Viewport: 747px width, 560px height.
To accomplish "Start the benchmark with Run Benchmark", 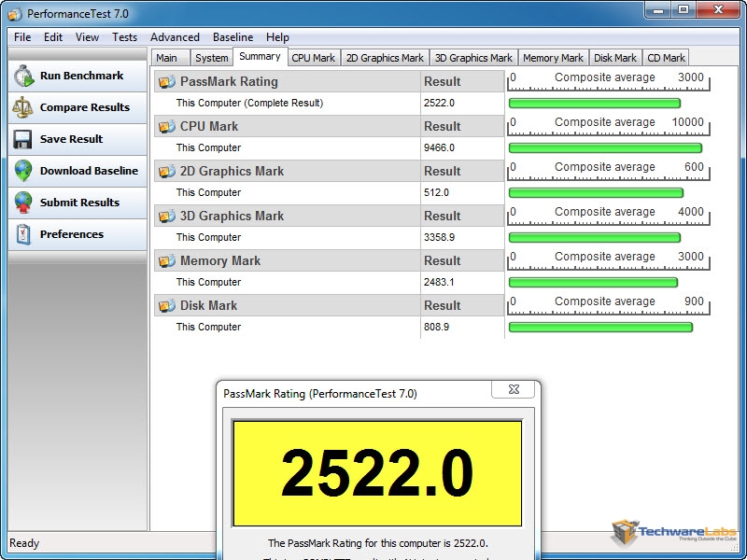I will [x=78, y=77].
